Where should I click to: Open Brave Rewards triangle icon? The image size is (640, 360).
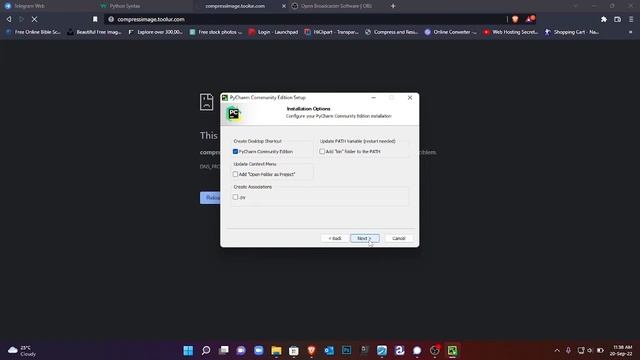530,19
